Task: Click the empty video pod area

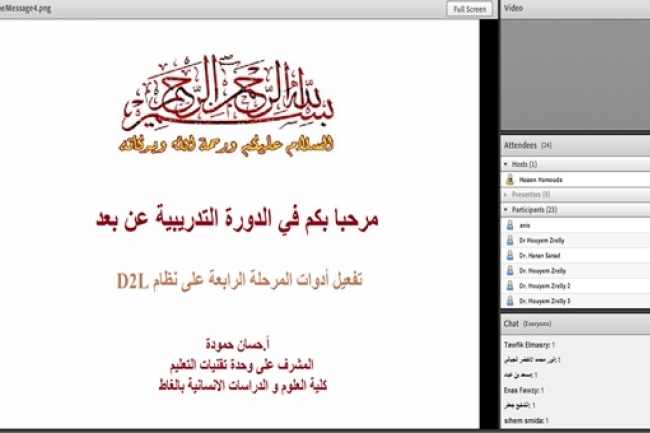Action: click(x=575, y=74)
